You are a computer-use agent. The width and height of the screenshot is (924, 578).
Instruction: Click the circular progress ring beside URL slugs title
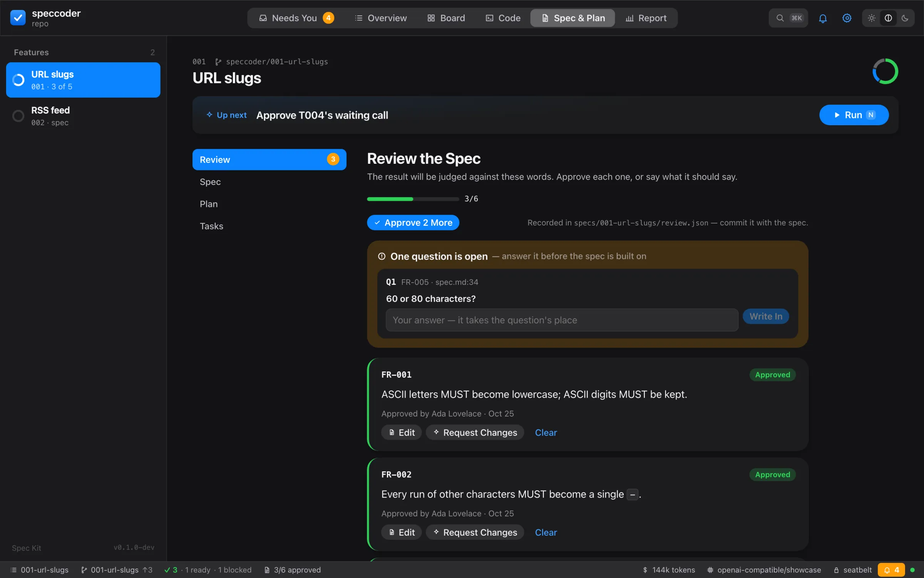coord(885,71)
